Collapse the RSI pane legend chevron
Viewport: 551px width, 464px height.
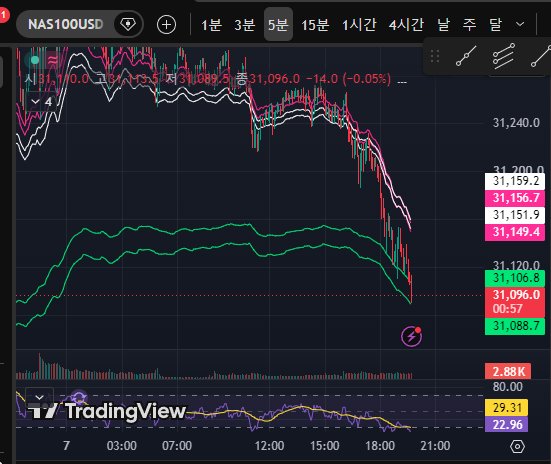point(40,397)
